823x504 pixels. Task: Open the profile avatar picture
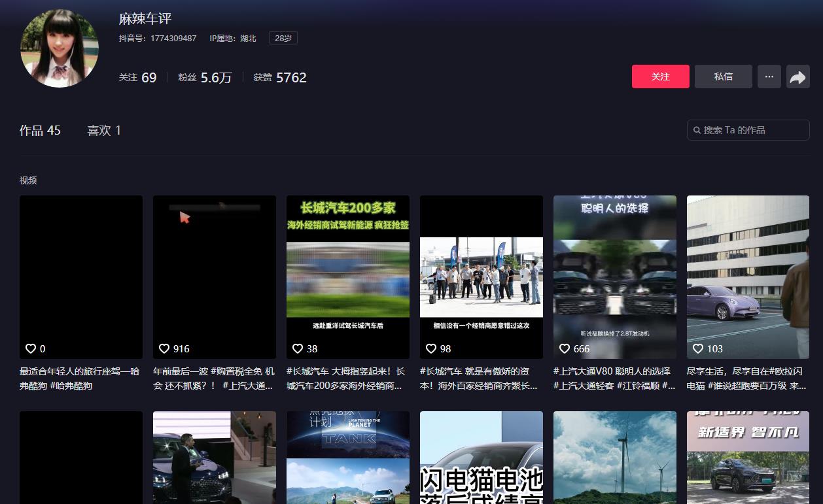(60, 48)
